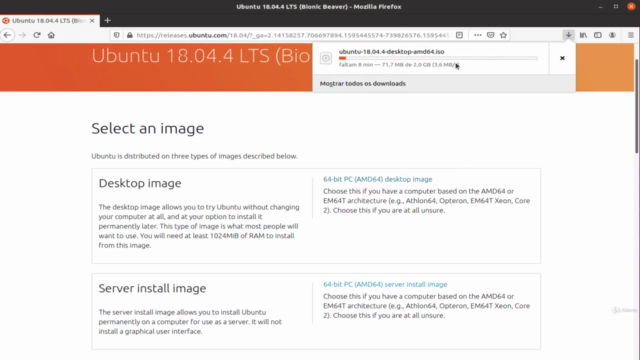Cancel the ubuntu ISO download
This screenshot has width=640, height=360.
coord(562,58)
